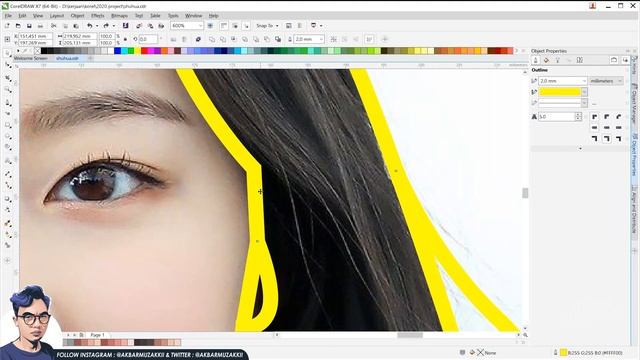Viewport: 640px width, 360px height.
Task: Open the Hints docker side tab
Action: [634, 65]
